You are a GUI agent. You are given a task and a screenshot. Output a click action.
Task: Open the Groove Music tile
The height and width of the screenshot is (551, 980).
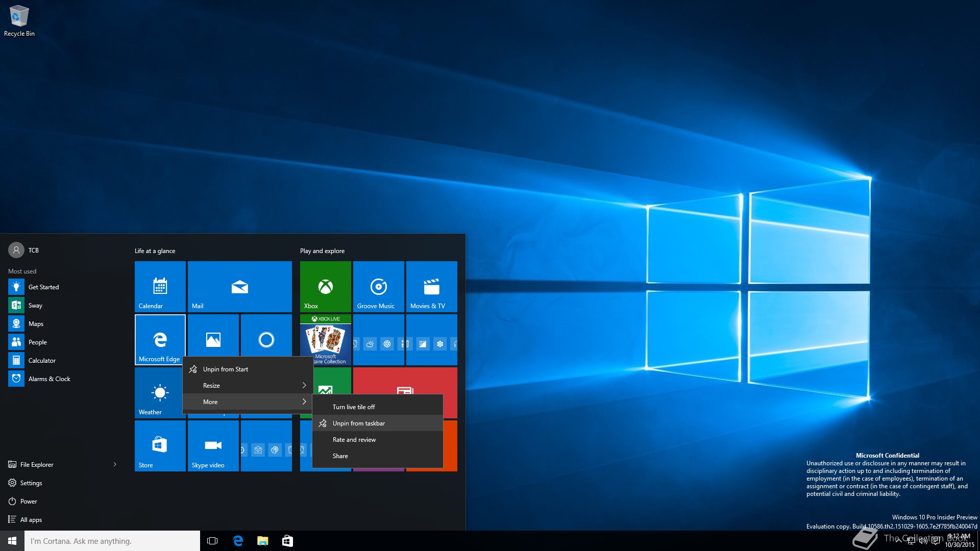[x=378, y=286]
